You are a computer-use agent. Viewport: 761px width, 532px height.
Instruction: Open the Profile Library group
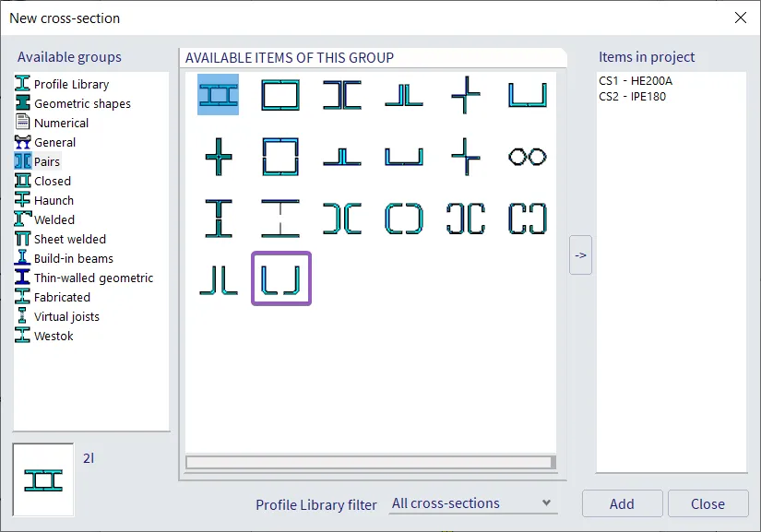tap(71, 84)
